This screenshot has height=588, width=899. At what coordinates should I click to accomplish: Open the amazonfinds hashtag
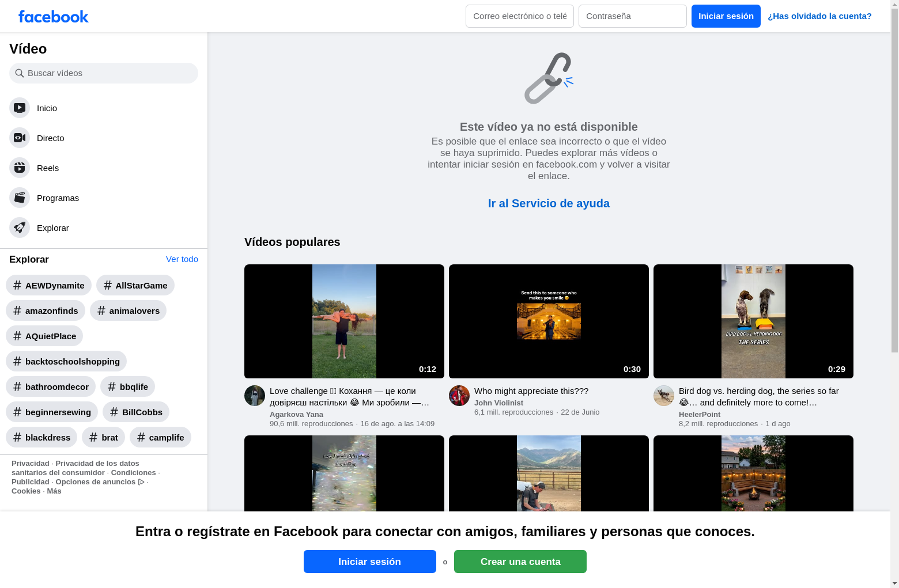point(46,310)
